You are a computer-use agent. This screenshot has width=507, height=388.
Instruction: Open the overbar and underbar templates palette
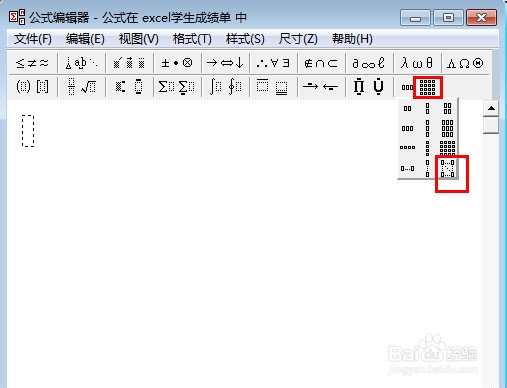[273, 87]
